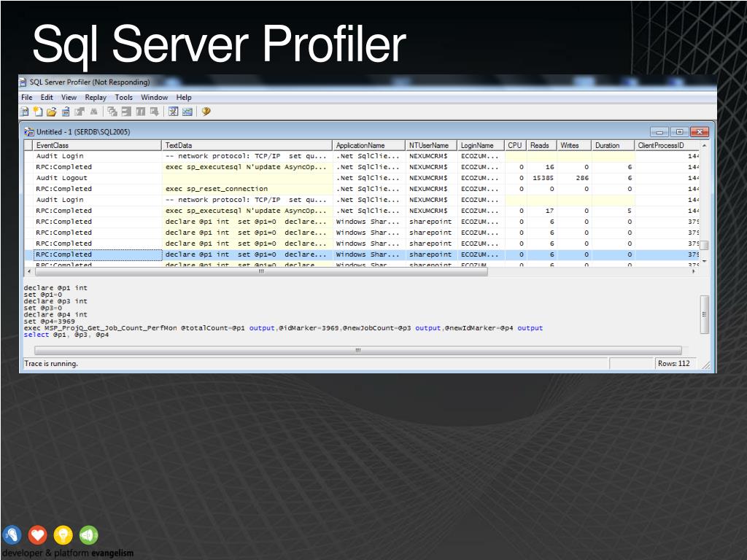
Task: Click the NTUserName column header
Action: 431,145
